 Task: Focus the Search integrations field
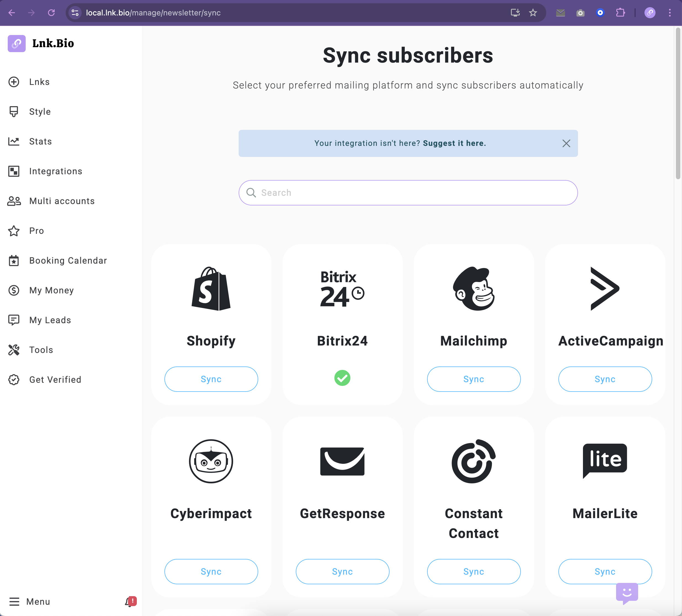(408, 193)
